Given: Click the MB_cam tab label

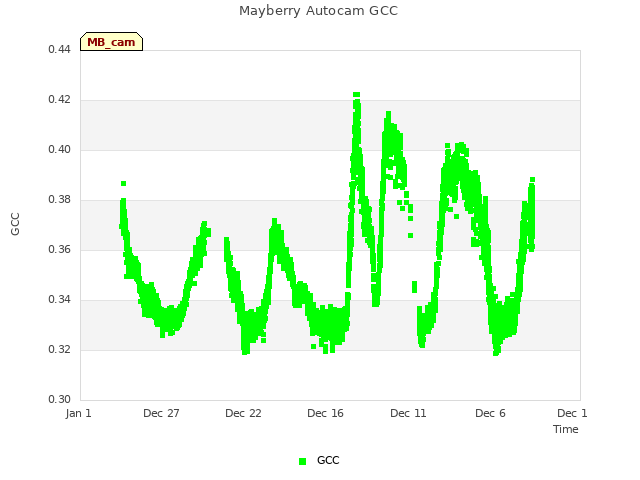Looking at the screenshot, I should tap(111, 42).
